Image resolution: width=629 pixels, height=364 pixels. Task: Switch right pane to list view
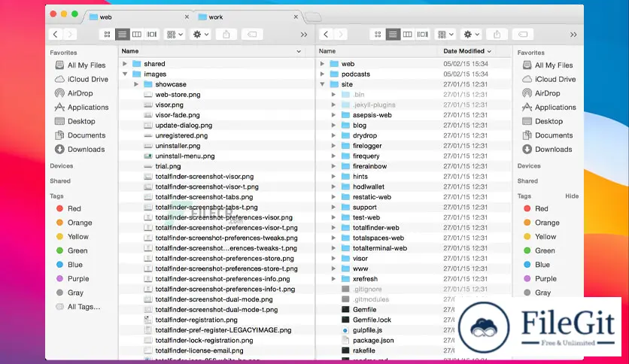point(393,35)
